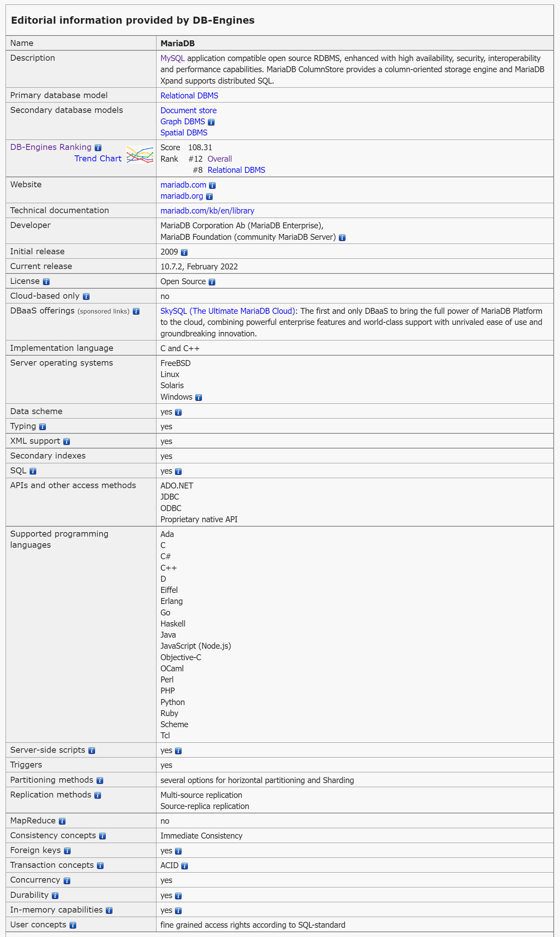Image resolution: width=560 pixels, height=937 pixels.
Task: Select the score value 108.31
Action: pyautogui.click(x=200, y=147)
